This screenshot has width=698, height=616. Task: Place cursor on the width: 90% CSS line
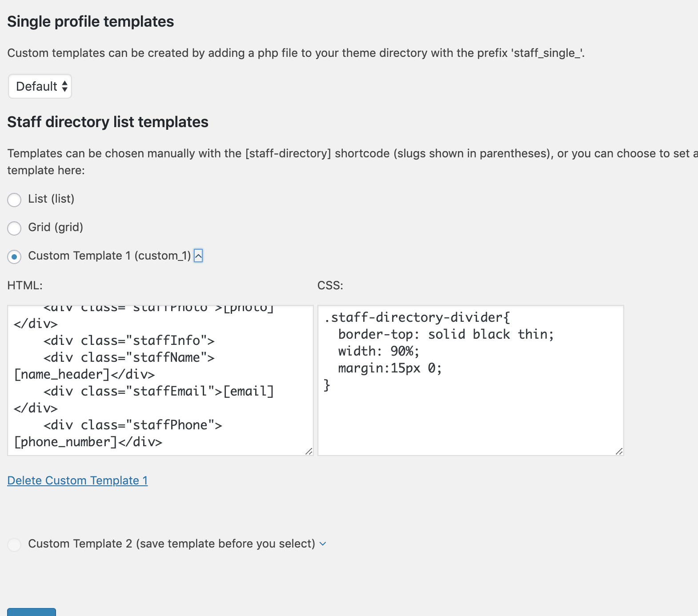coord(379,351)
